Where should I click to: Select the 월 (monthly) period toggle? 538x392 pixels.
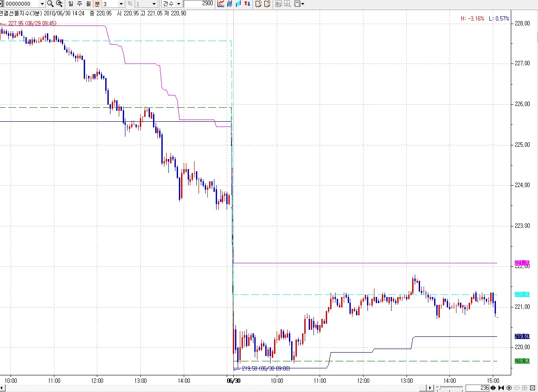click(x=88, y=4)
